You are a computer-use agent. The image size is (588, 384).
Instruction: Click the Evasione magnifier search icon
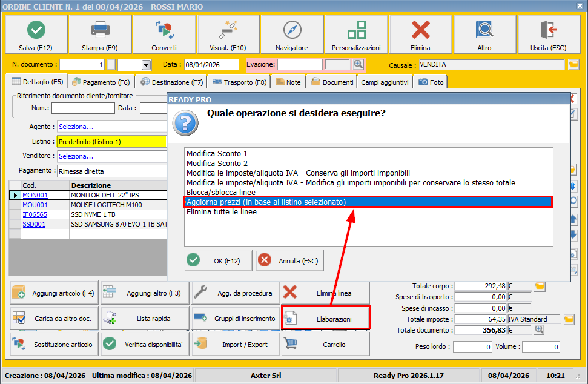(358, 64)
